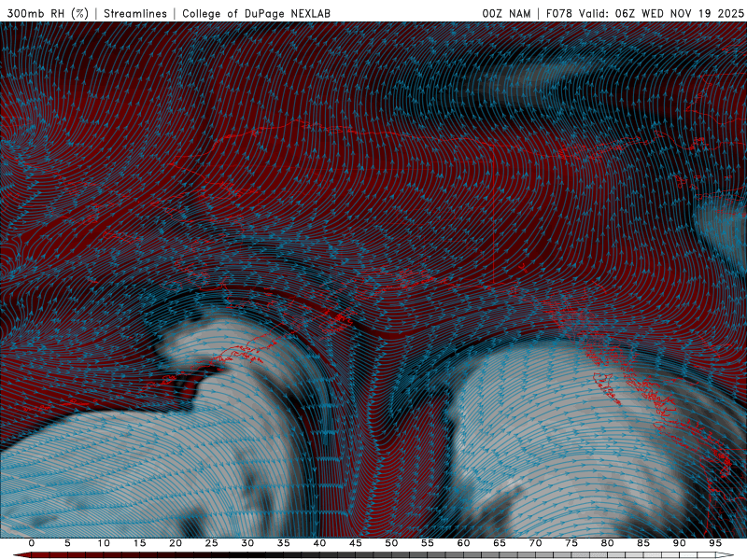Click 'Valid: 06Z WED NOV 19 2025' text
The width and height of the screenshot is (747, 560).
pos(661,13)
